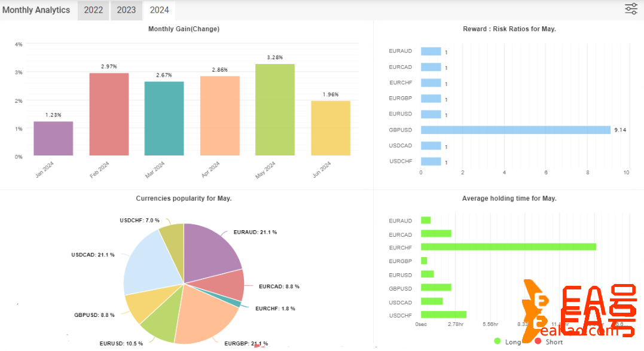The height and width of the screenshot is (351, 644).
Task: Switch to the 2023 tab
Action: 126,10
